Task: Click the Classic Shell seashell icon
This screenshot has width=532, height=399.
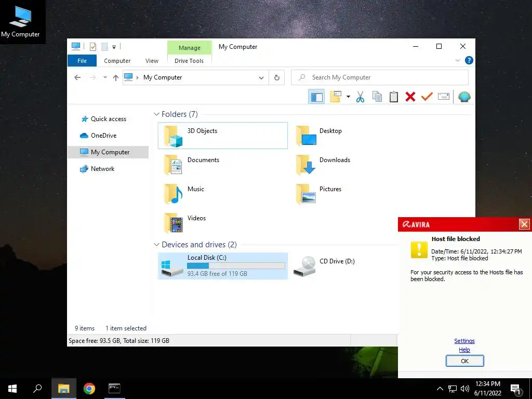Action: [464, 97]
